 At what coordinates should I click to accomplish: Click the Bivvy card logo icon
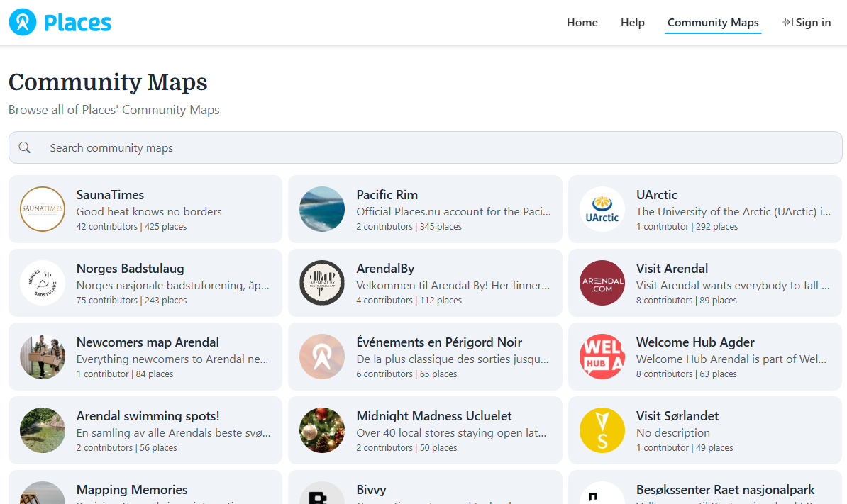pos(322,493)
